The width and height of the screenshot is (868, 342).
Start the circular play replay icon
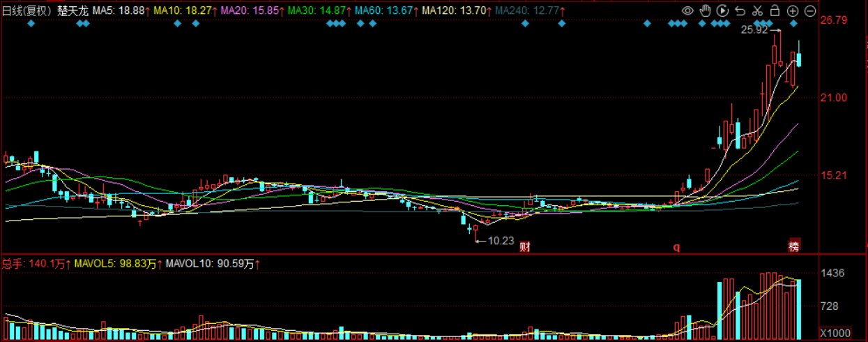point(722,10)
